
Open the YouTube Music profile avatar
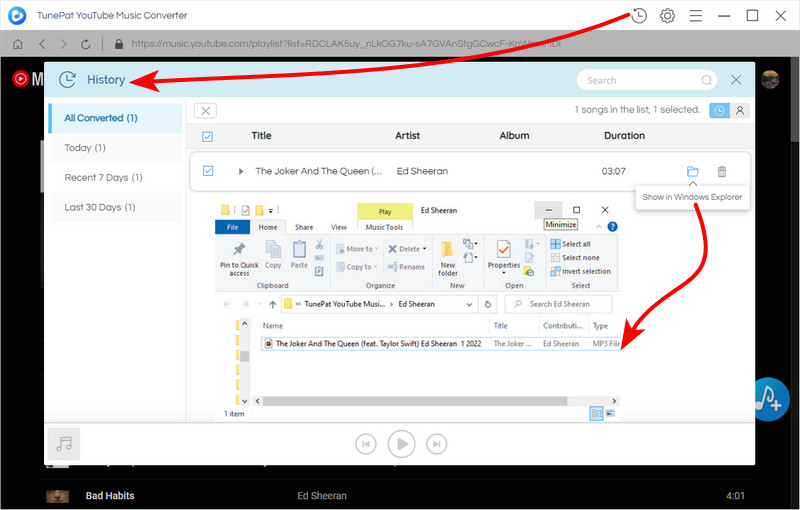click(770, 79)
